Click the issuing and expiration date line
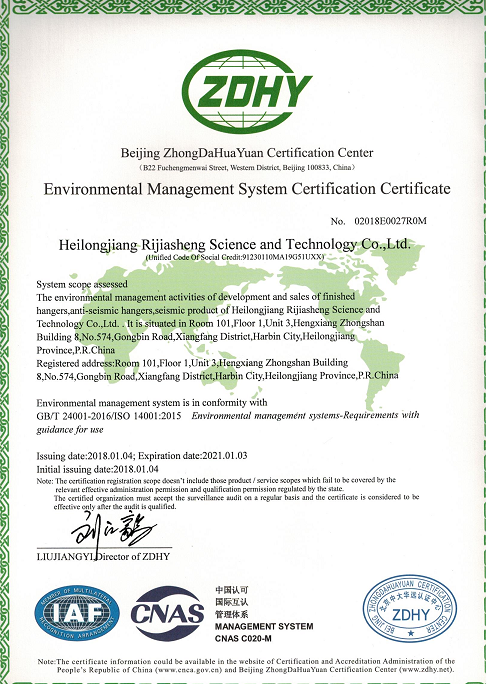This screenshot has width=487, height=684. click(x=142, y=456)
